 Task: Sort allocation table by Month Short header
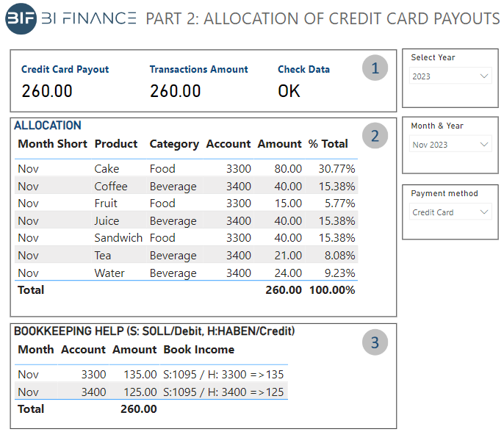[x=52, y=144]
